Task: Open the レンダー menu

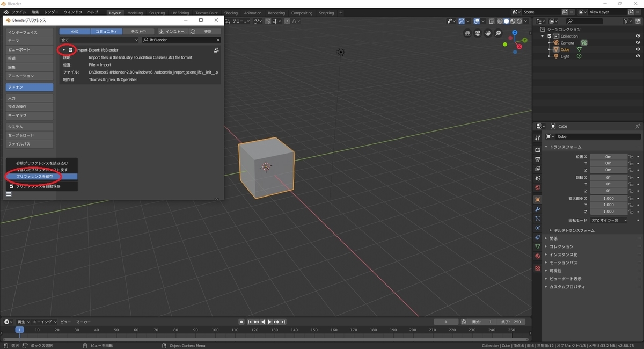Action: click(x=51, y=12)
